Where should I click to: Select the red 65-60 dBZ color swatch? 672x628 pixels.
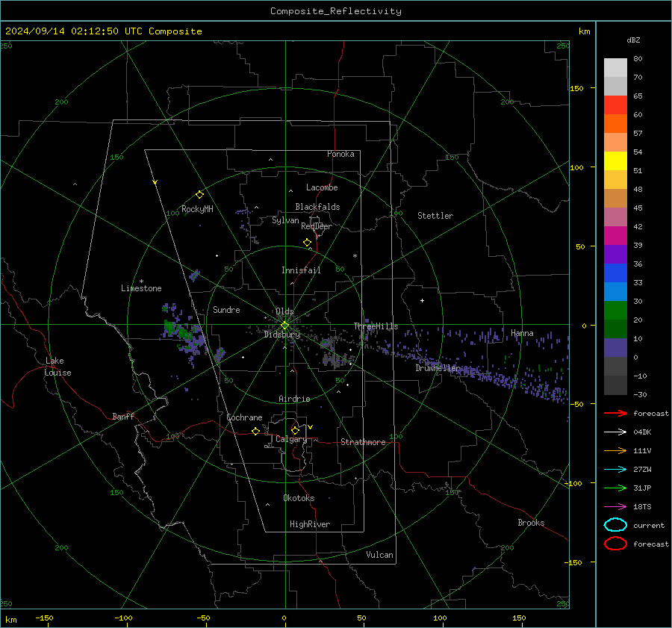[615, 105]
